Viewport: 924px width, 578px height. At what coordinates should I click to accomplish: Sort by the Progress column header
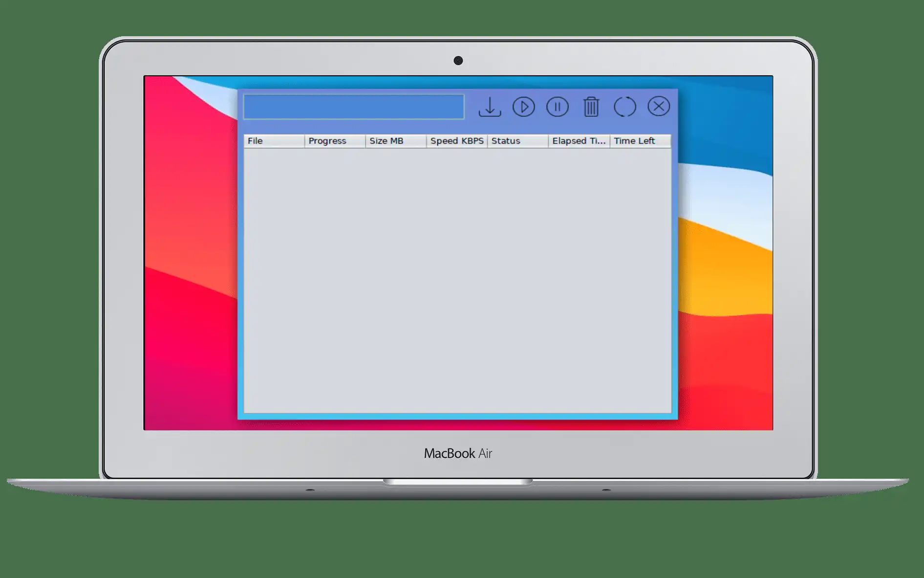(335, 141)
